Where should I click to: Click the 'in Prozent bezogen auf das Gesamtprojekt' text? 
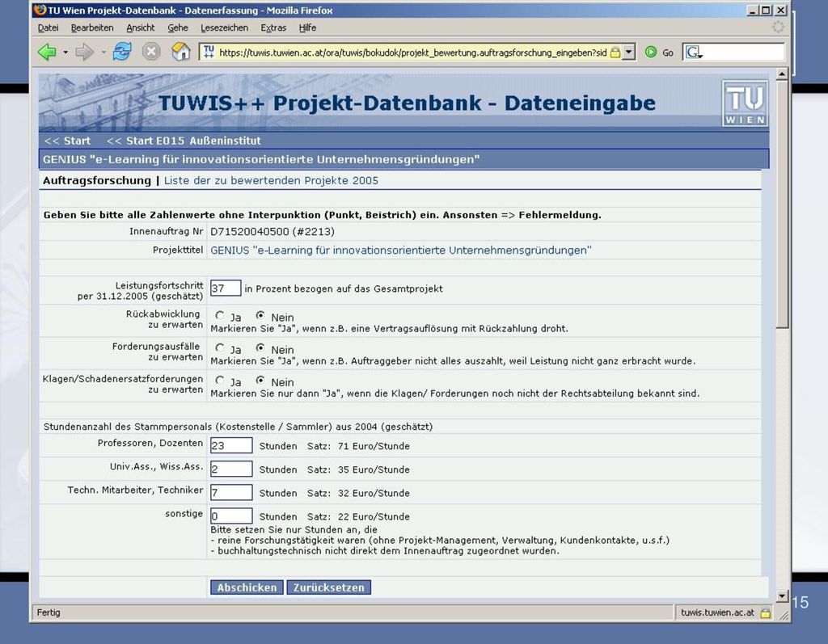click(344, 288)
